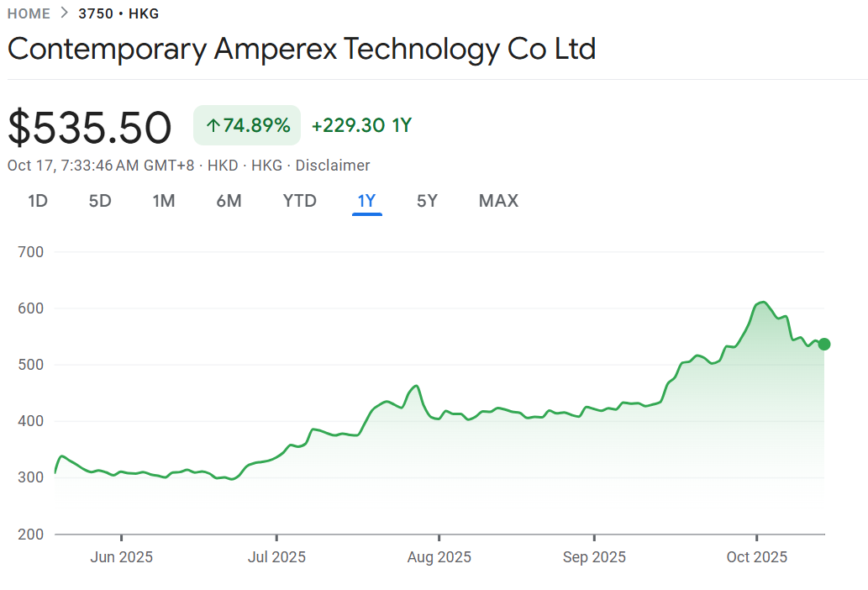The image size is (868, 590).
Task: Click the $535.50 price value
Action: (x=90, y=128)
